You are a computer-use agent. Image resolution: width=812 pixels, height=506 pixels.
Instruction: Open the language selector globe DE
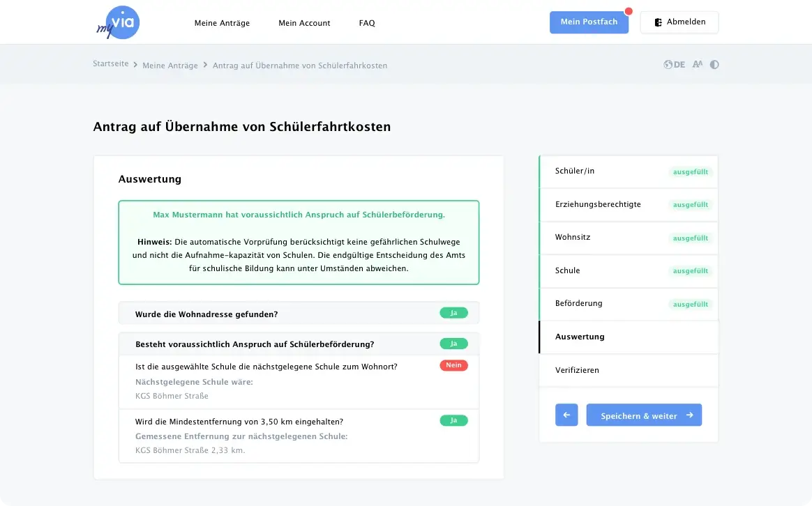click(674, 65)
